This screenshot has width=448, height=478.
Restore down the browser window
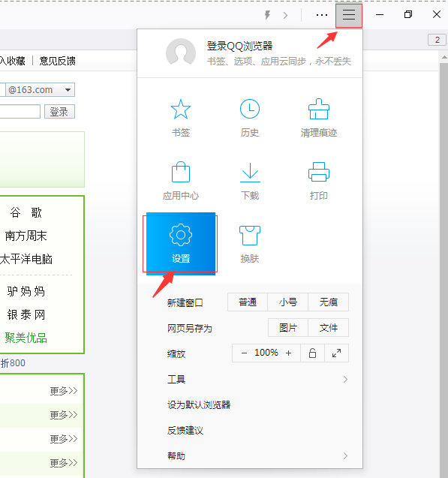coord(408,15)
